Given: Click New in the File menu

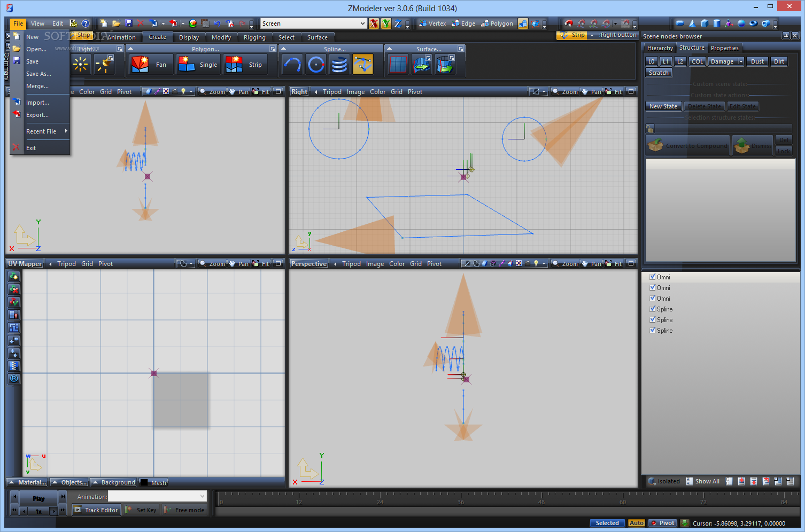Looking at the screenshot, I should 32,37.
